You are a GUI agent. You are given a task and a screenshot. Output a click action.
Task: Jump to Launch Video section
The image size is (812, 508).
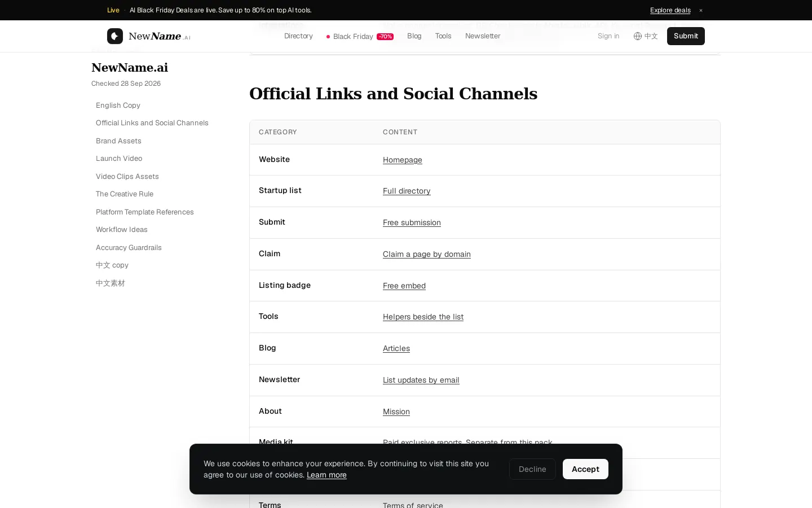(119, 159)
